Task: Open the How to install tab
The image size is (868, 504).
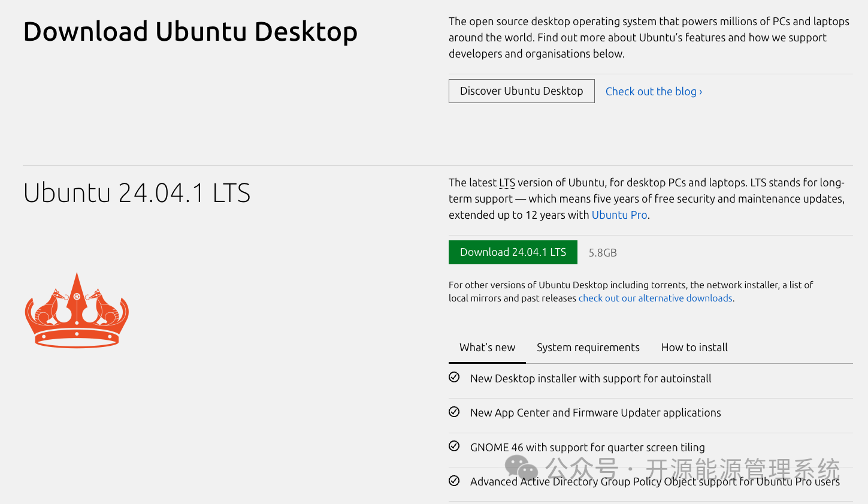Action: [x=694, y=348]
